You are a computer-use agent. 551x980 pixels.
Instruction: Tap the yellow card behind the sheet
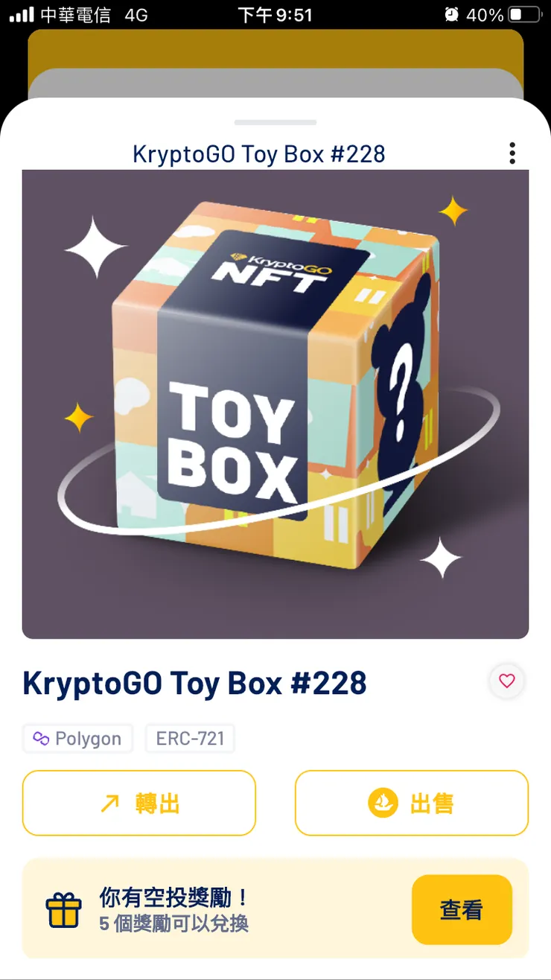coord(275,48)
